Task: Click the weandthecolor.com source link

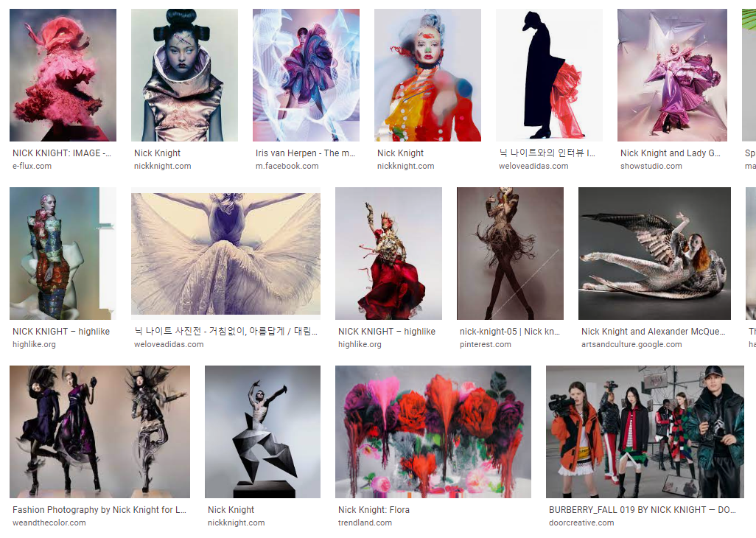Action: 49,523
